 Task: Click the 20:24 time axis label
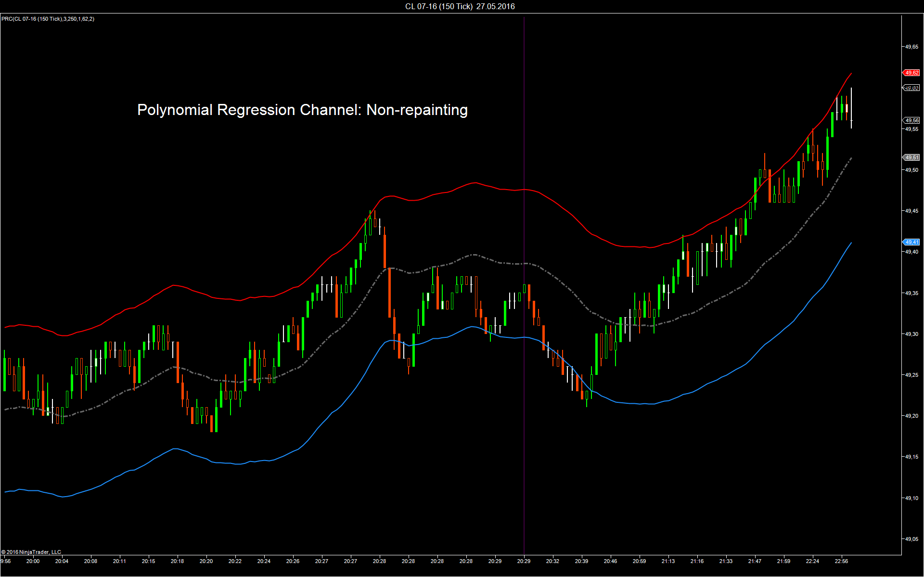(x=264, y=561)
